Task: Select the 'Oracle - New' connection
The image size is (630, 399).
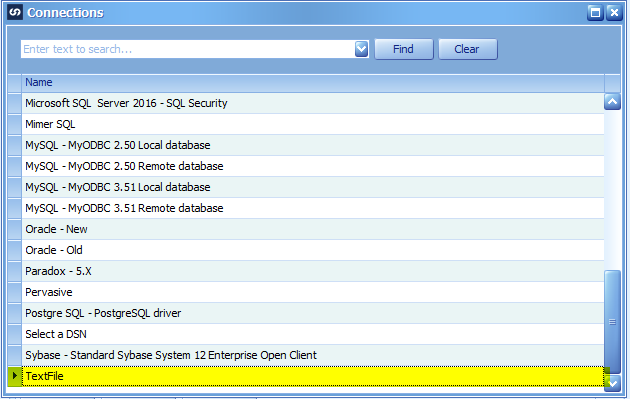Action: (x=313, y=229)
